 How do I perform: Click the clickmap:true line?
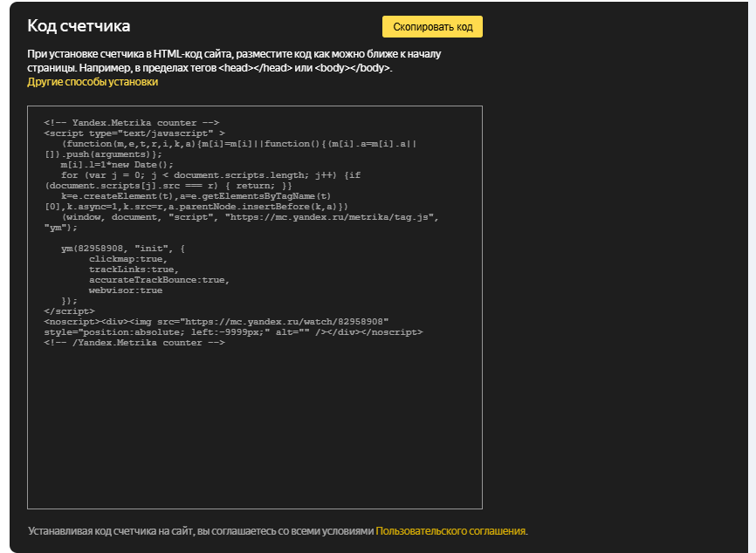pyautogui.click(x=127, y=259)
